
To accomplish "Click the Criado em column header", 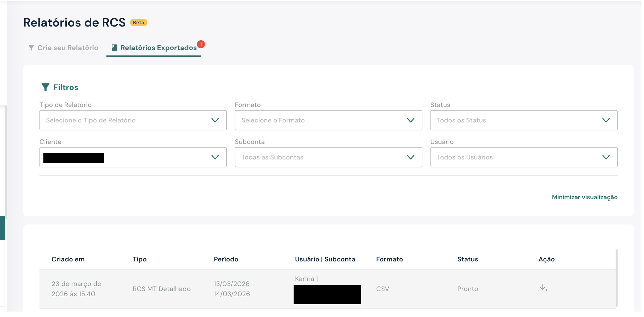I will coord(68,259).
